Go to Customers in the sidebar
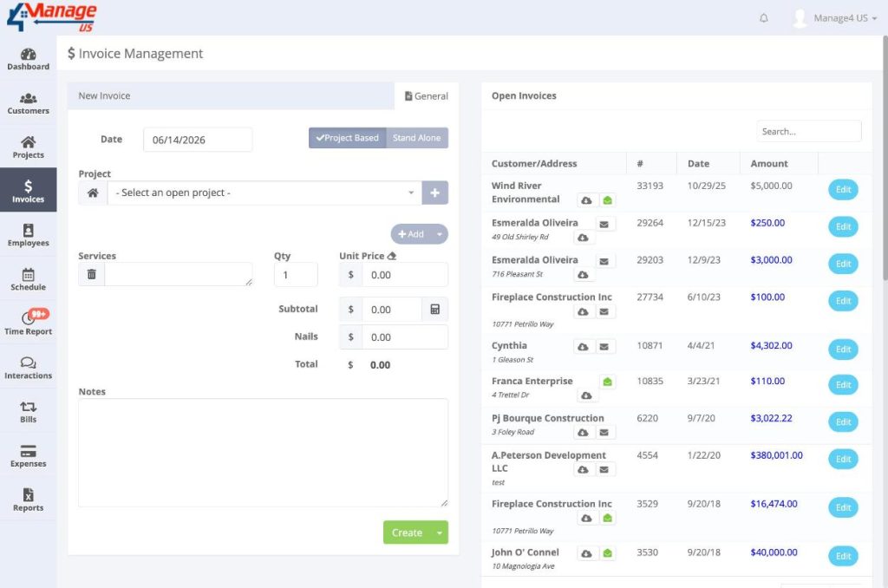Image resolution: width=888 pixels, height=588 pixels. tap(28, 104)
